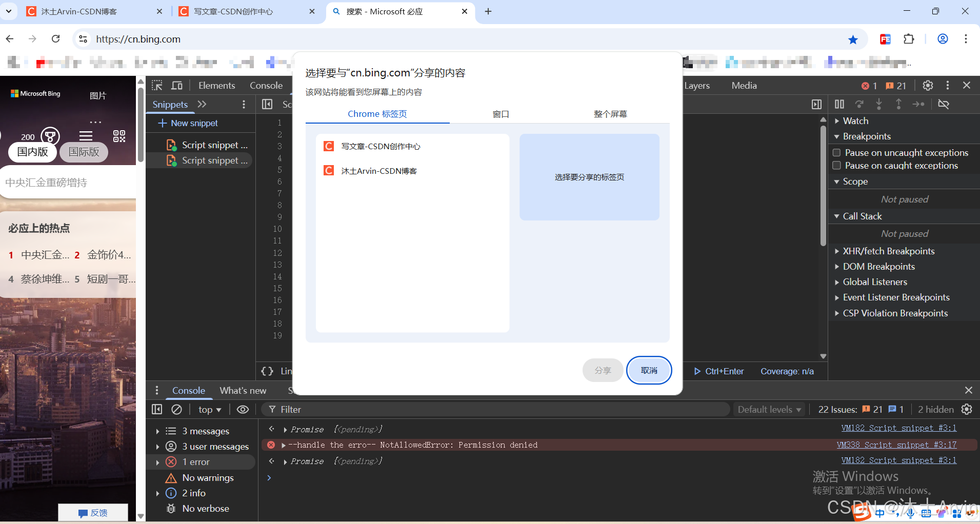Switch to Chrome 标签页 tab in dialog
Screen dimensions: 980x524
pos(377,114)
